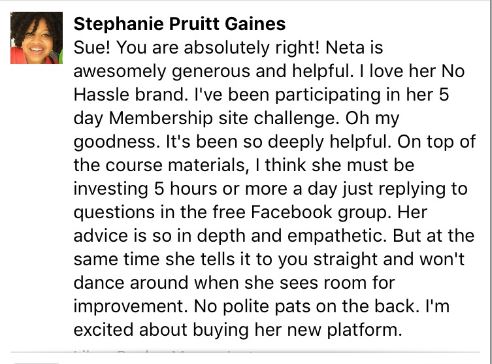Image resolution: width=492 pixels, height=364 pixels.
Task: Click the Stephanie Pruitt Gaines name link
Action: tap(179, 24)
